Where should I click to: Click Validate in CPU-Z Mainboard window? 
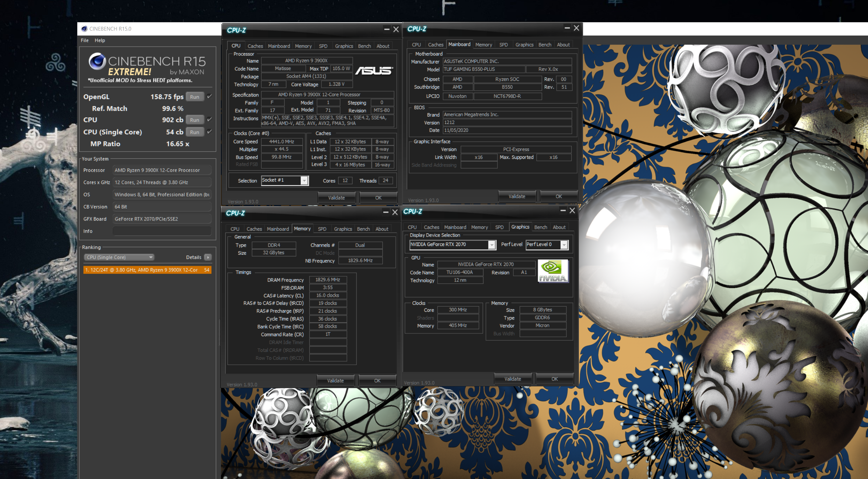click(x=517, y=196)
